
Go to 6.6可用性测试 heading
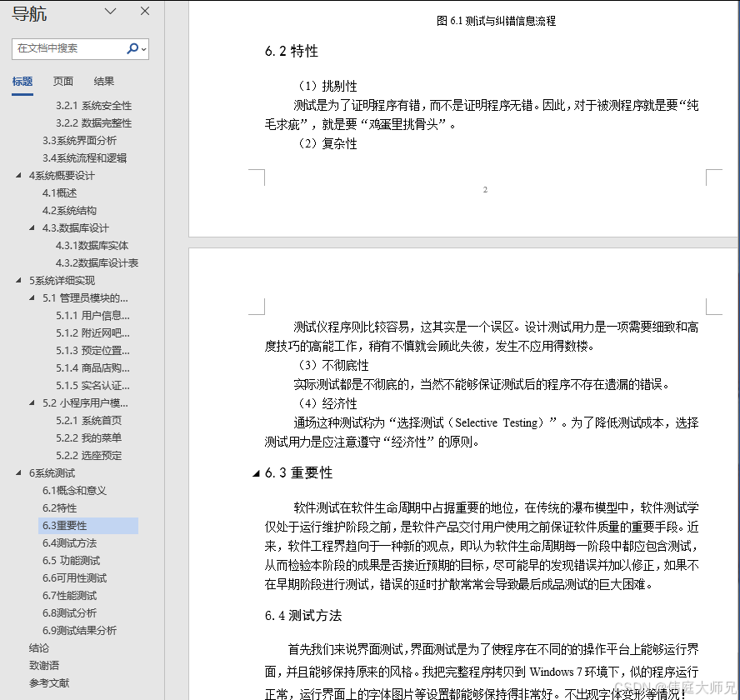point(74,578)
